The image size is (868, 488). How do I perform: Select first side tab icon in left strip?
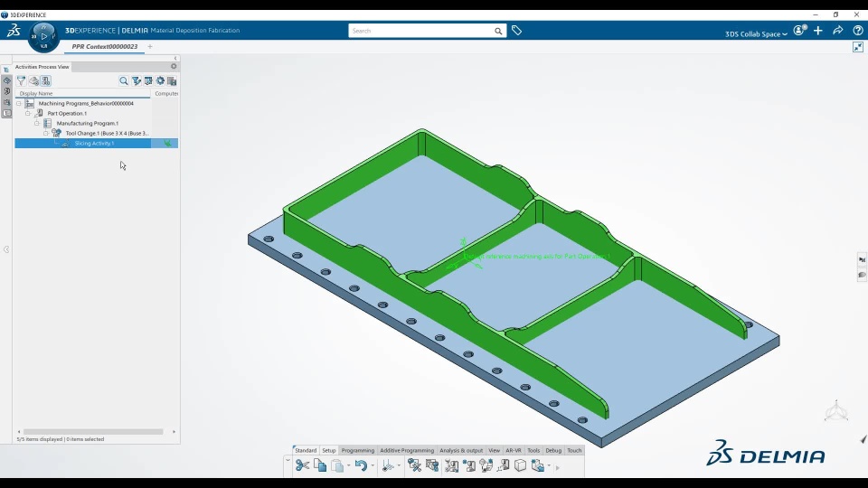pos(6,70)
